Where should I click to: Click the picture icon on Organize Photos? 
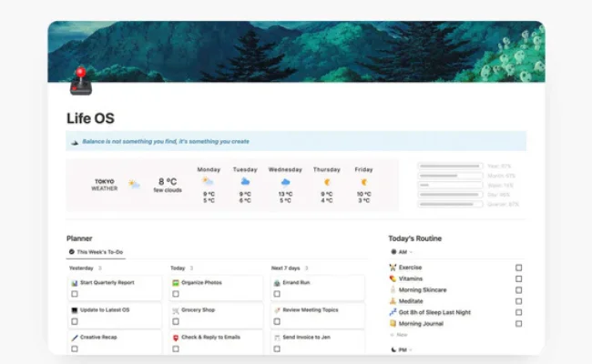pyautogui.click(x=176, y=283)
